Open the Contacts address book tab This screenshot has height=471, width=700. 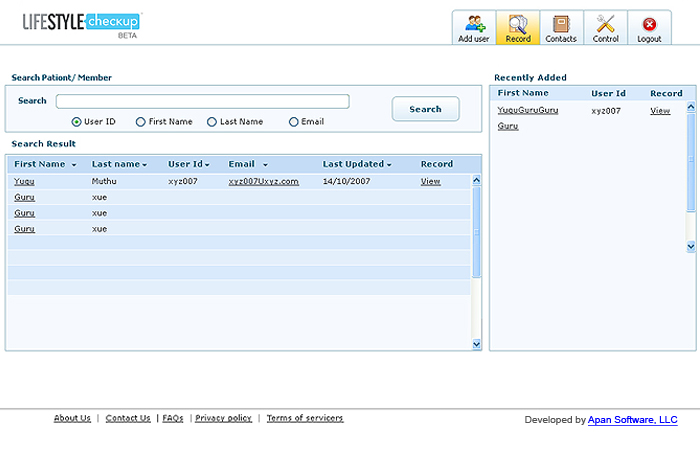point(561,28)
